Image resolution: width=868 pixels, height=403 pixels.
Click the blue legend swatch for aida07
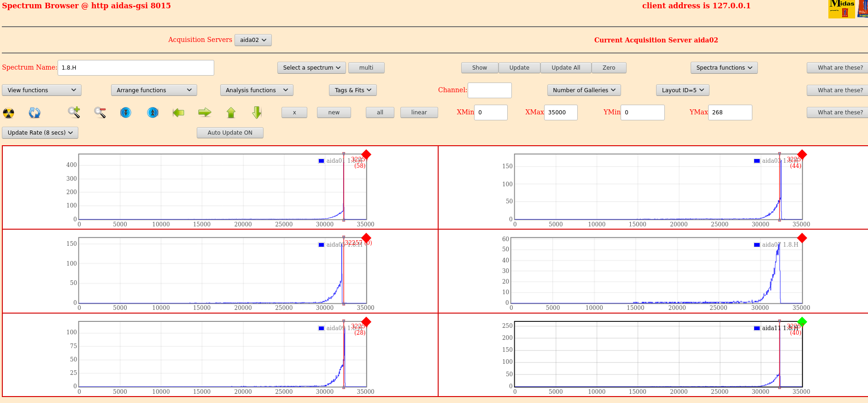[x=757, y=245]
